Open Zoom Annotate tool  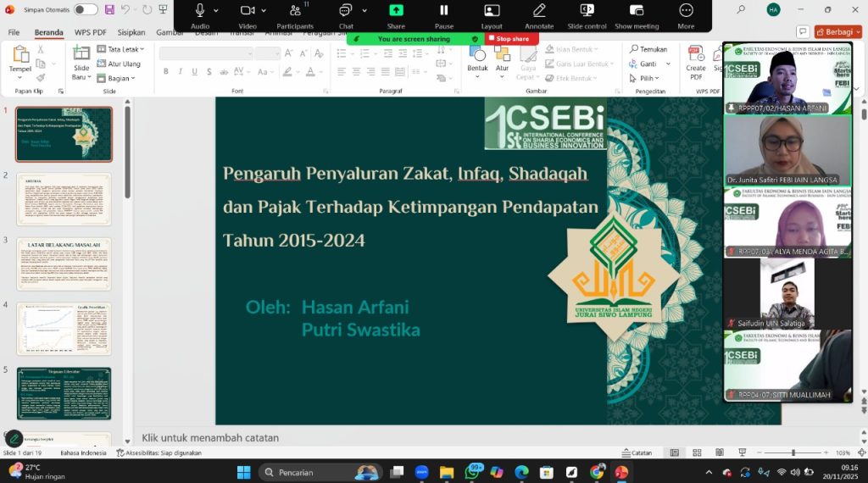(x=539, y=14)
